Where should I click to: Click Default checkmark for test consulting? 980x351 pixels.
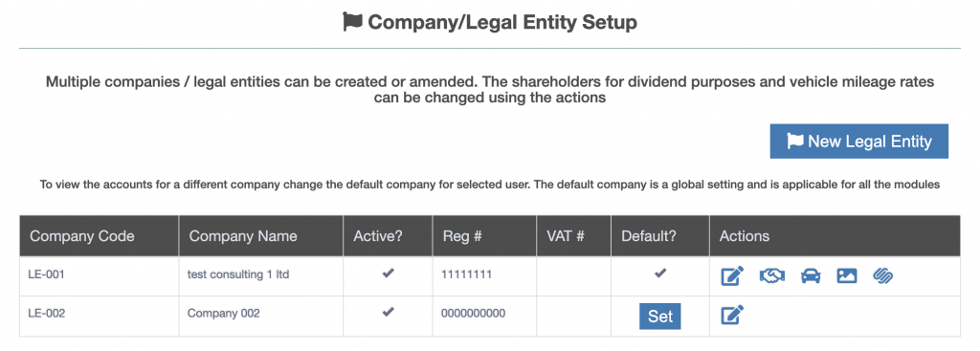[x=660, y=273]
